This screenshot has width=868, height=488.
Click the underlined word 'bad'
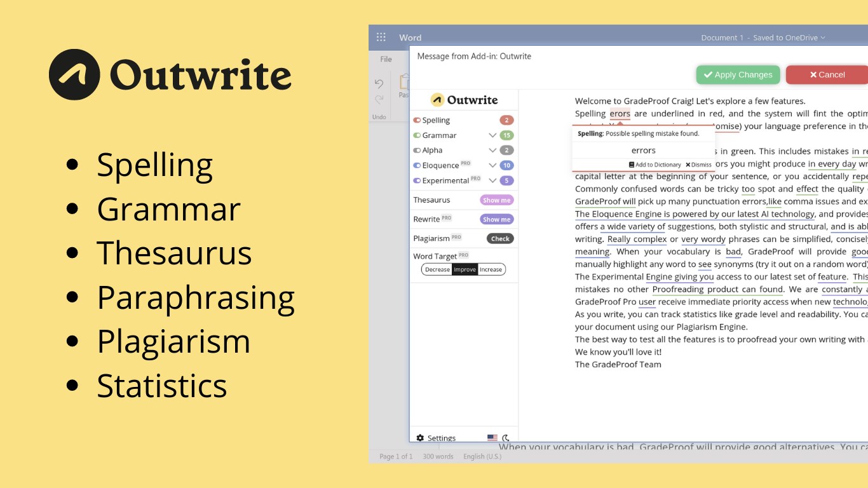(733, 252)
